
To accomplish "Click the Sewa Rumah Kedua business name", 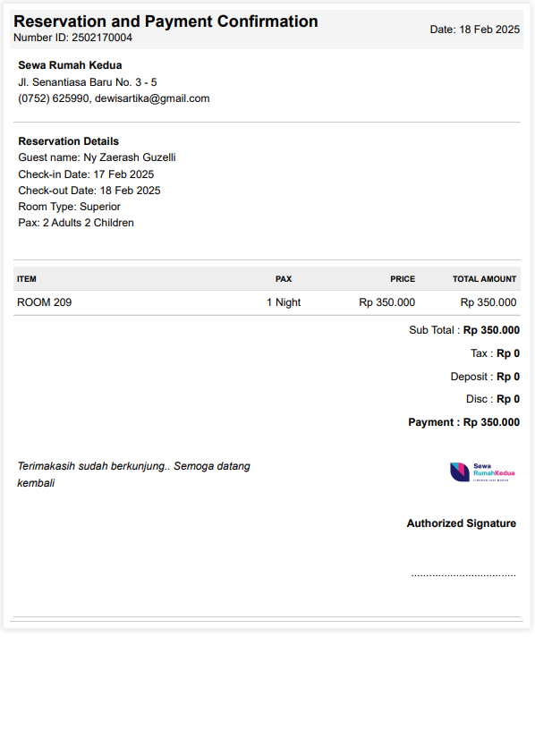I will click(x=70, y=65).
